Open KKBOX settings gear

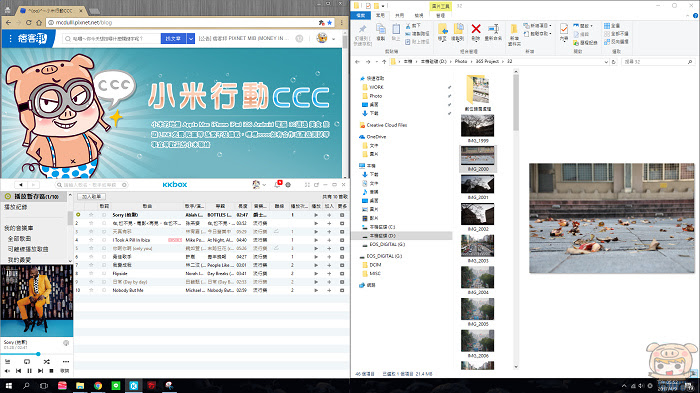pyautogui.click(x=288, y=184)
